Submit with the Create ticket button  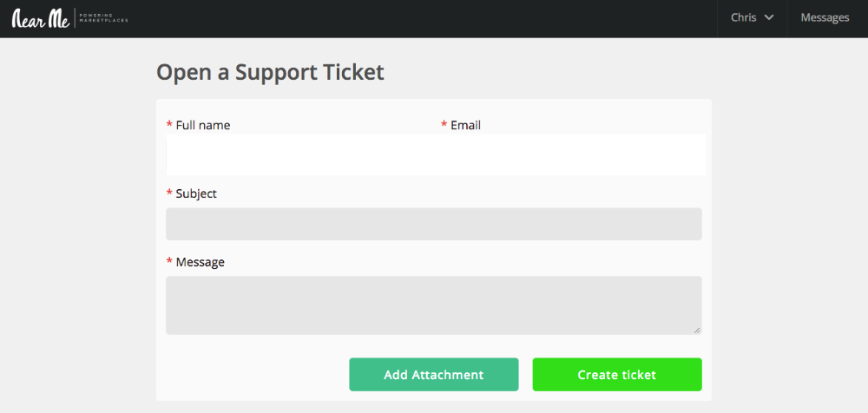coord(617,375)
